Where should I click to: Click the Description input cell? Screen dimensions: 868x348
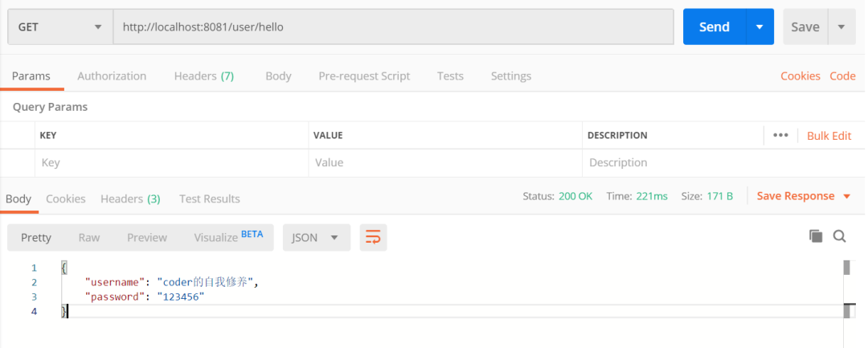(x=723, y=162)
